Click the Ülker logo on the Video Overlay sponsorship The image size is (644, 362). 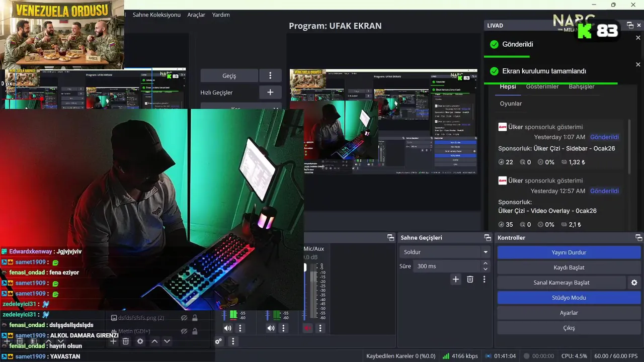coord(502,180)
